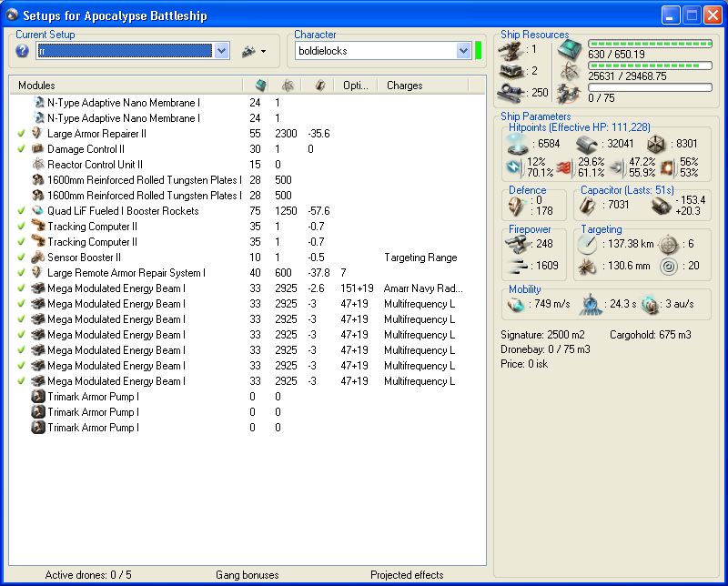Click the capacitor capacity icon showing 7031

click(588, 206)
